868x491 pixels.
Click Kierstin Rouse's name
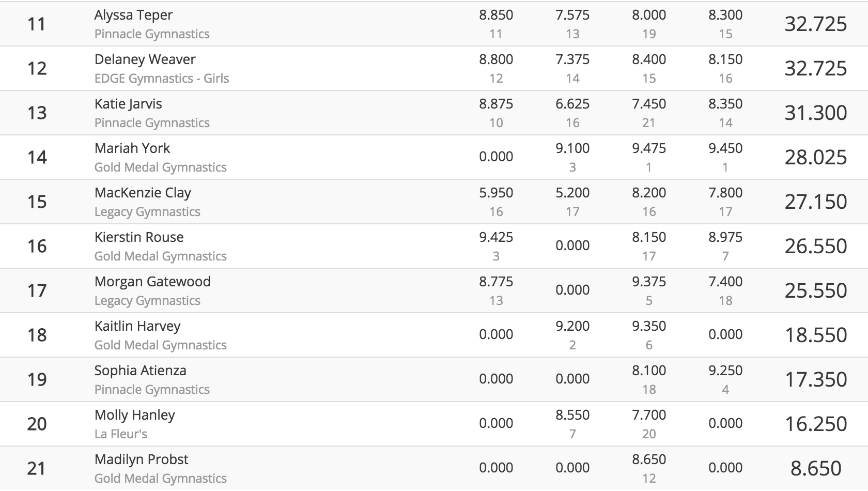139,237
